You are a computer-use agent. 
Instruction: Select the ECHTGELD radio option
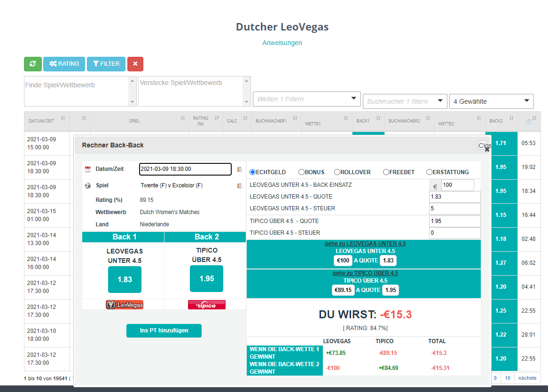[252, 172]
